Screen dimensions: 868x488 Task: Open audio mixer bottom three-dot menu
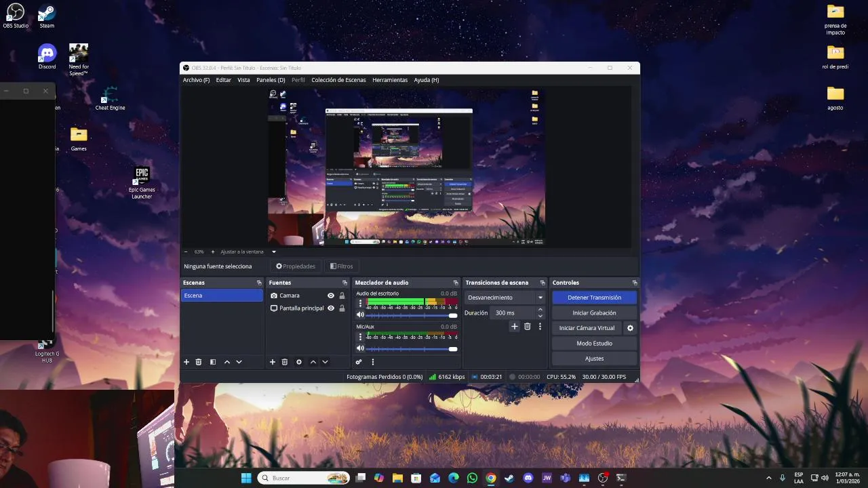click(372, 362)
